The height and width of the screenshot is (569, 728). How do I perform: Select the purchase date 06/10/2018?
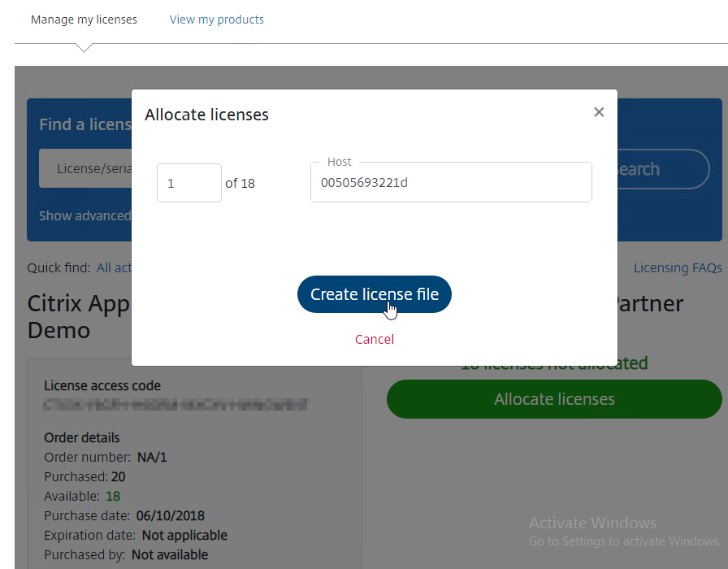tap(171, 516)
